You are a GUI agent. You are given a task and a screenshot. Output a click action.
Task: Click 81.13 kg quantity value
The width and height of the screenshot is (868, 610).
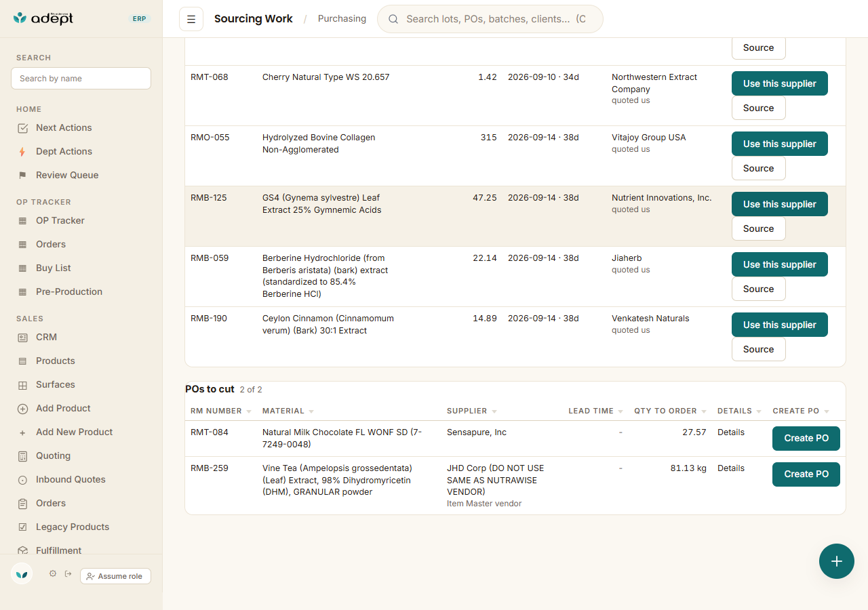point(688,468)
